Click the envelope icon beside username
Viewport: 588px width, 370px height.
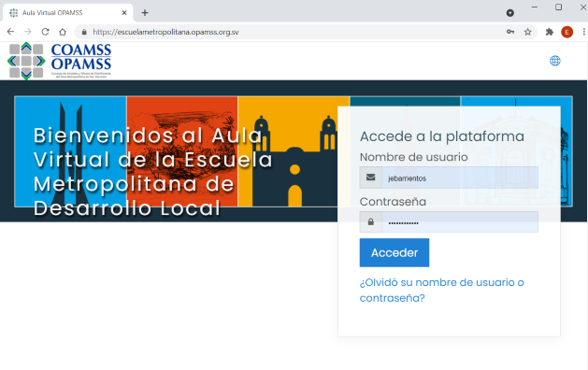click(370, 178)
